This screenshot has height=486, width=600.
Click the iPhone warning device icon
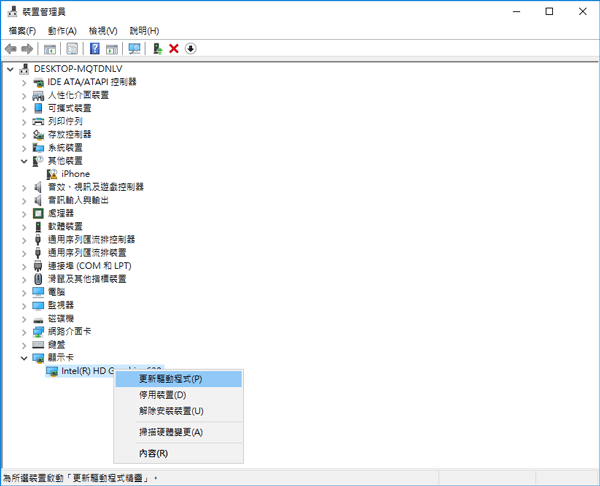[52, 174]
